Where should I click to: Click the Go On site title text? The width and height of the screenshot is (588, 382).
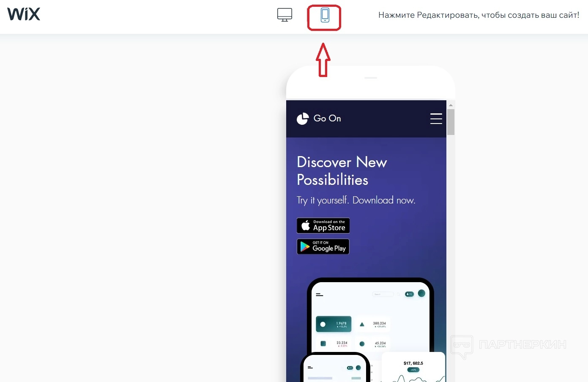pos(327,118)
